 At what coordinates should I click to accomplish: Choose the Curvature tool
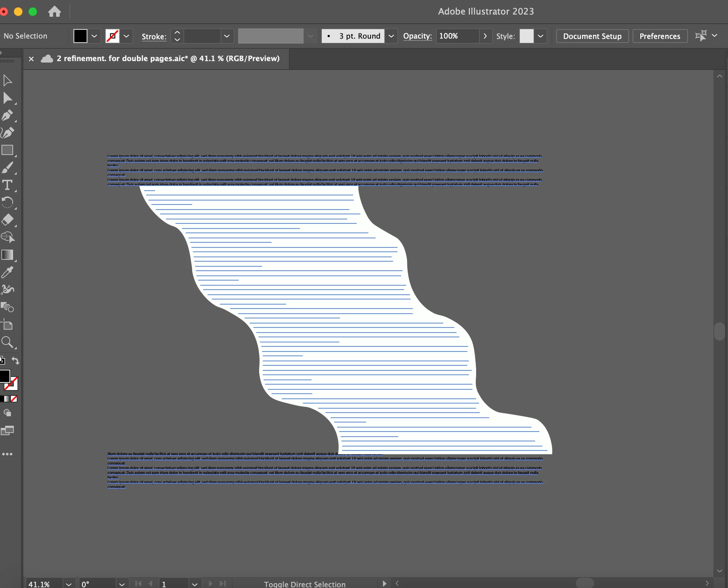point(7,133)
